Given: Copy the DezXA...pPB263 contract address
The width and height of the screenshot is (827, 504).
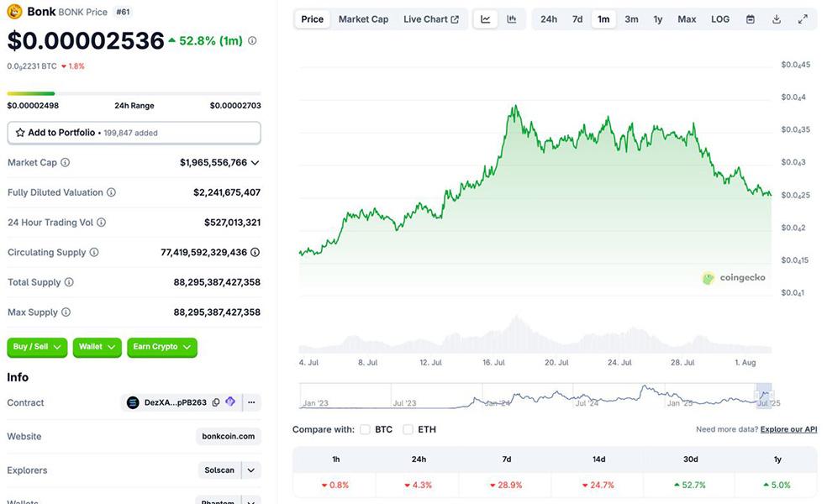Looking at the screenshot, I should click(216, 402).
